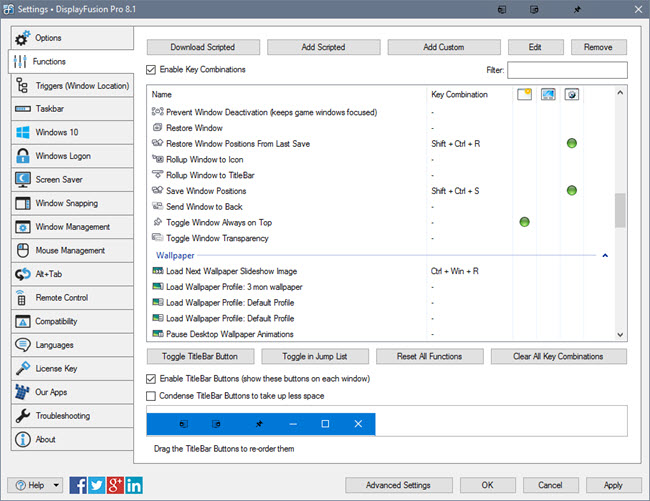This screenshot has width=650, height=501.
Task: Click pin icon in blue titlebar preview
Action: coord(259,424)
